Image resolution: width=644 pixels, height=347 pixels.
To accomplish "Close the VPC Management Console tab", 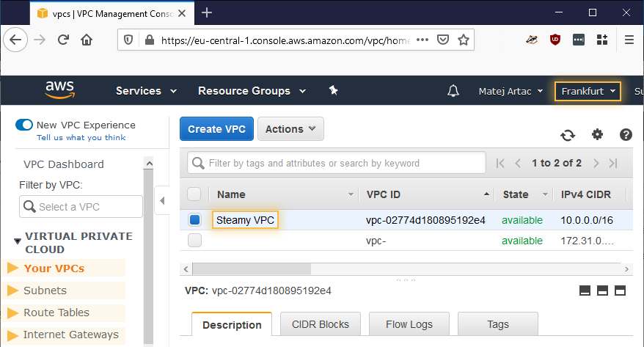I will [x=182, y=13].
